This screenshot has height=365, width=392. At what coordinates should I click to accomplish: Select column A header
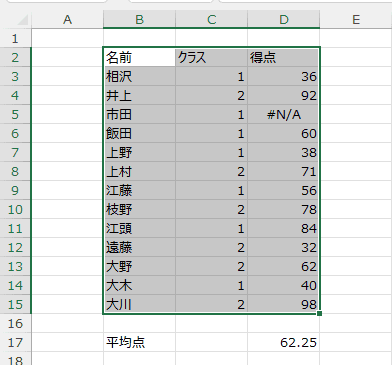67,20
